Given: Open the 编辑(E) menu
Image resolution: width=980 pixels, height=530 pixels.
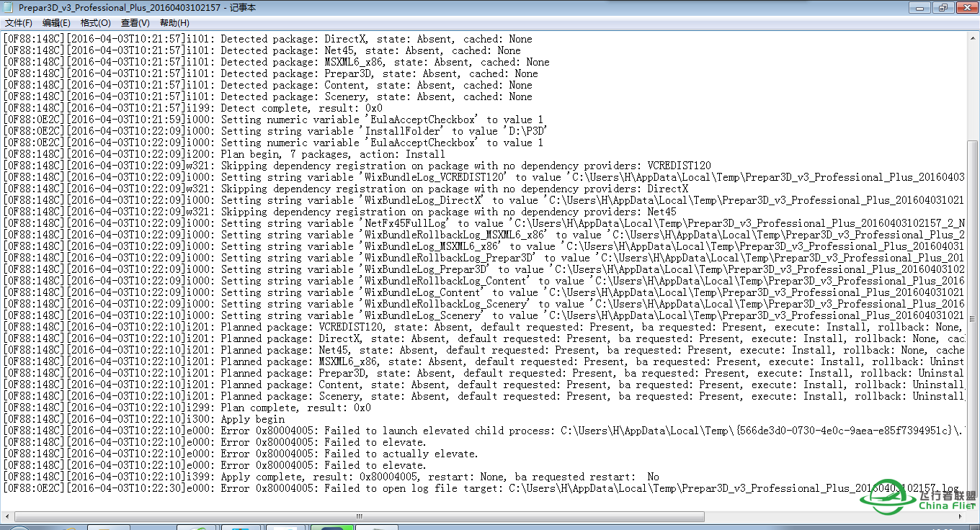Looking at the screenshot, I should click(x=56, y=23).
